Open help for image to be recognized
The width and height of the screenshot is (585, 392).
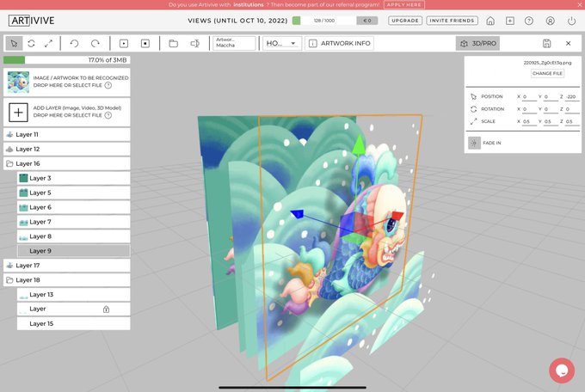(x=108, y=85)
